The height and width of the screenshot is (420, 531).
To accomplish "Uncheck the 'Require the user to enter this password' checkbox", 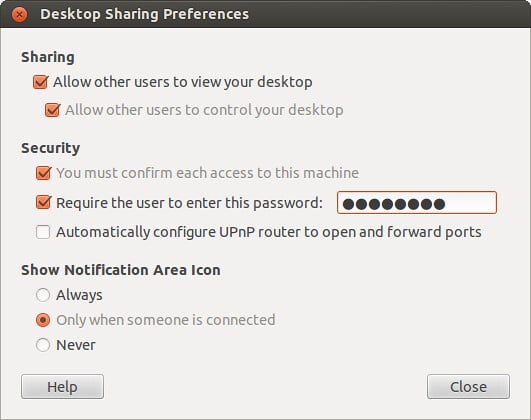I will coord(44,203).
